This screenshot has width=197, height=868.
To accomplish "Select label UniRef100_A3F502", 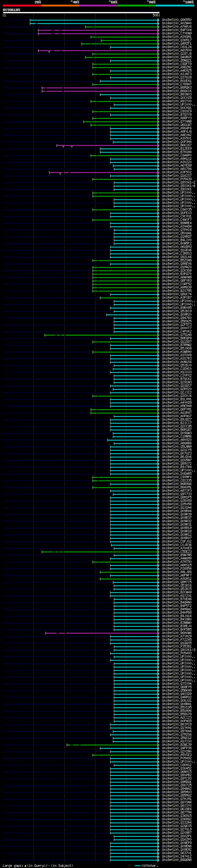I will [176, 172].
